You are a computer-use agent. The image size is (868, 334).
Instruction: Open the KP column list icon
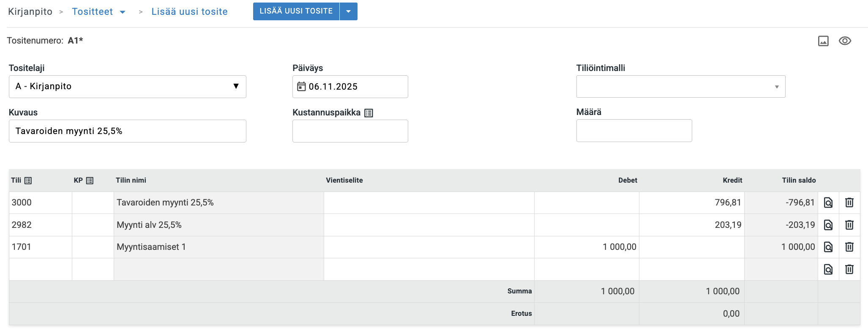90,181
